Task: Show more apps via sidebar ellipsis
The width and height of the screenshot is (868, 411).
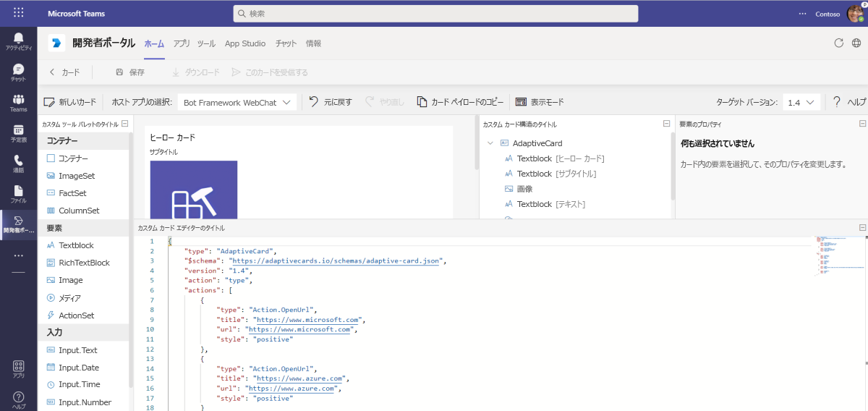Action: click(19, 255)
